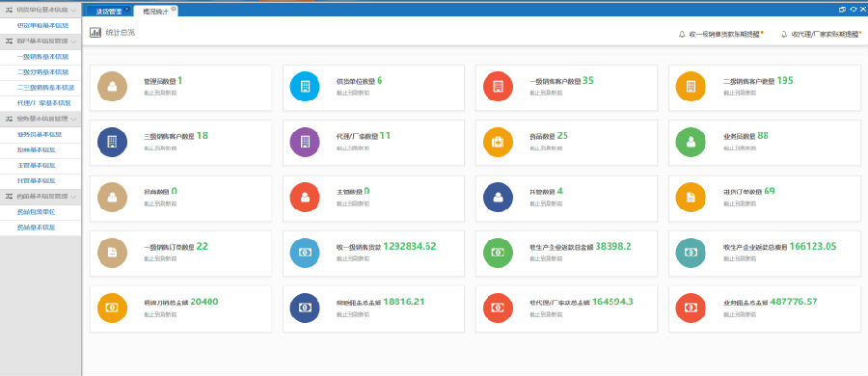Click the 代理/厂家数量 purple building icon
The image size is (868, 376).
click(x=305, y=142)
